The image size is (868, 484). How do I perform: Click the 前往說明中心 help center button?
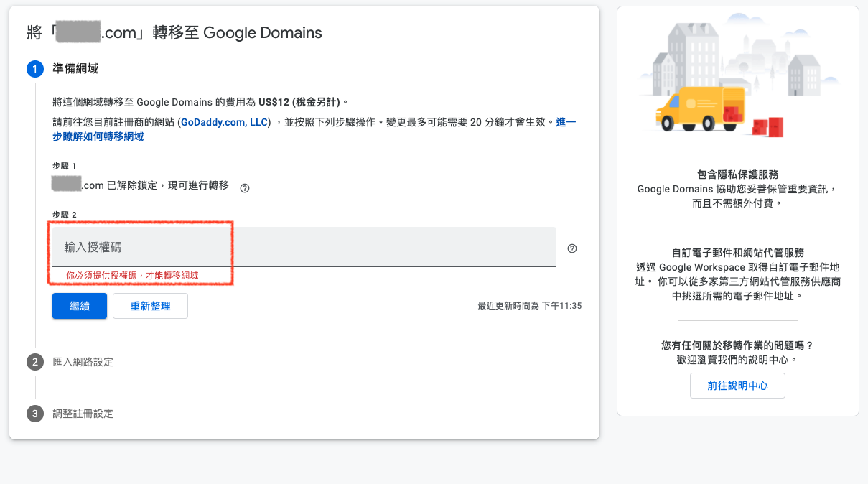(737, 385)
